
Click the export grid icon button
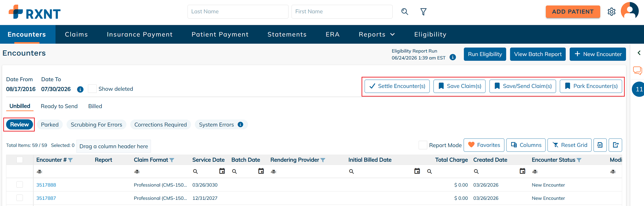(615, 145)
